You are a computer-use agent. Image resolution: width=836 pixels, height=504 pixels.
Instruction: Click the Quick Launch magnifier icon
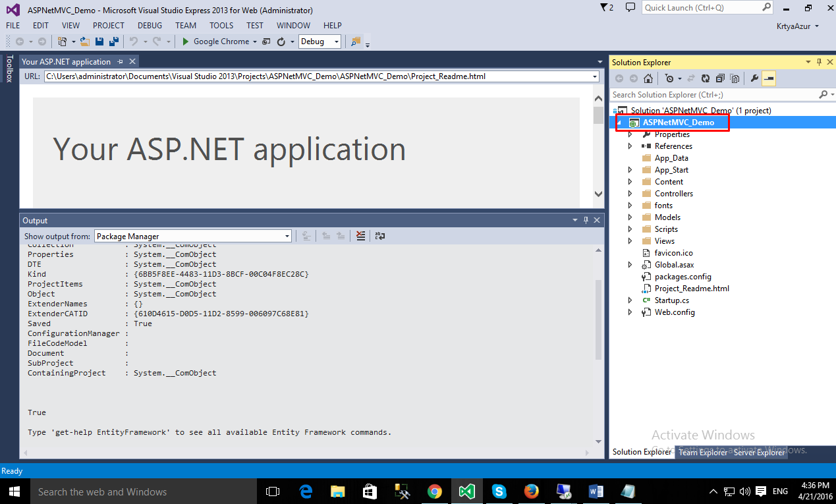pos(767,8)
